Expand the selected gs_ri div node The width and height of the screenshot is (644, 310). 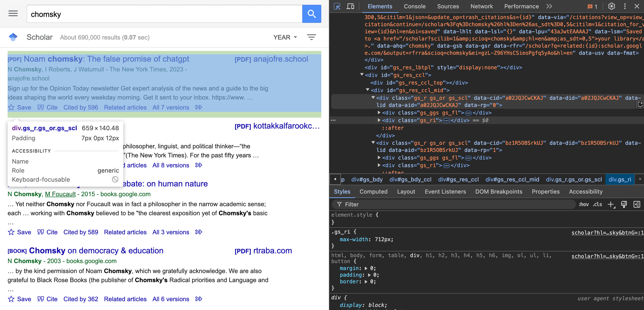(x=379, y=120)
